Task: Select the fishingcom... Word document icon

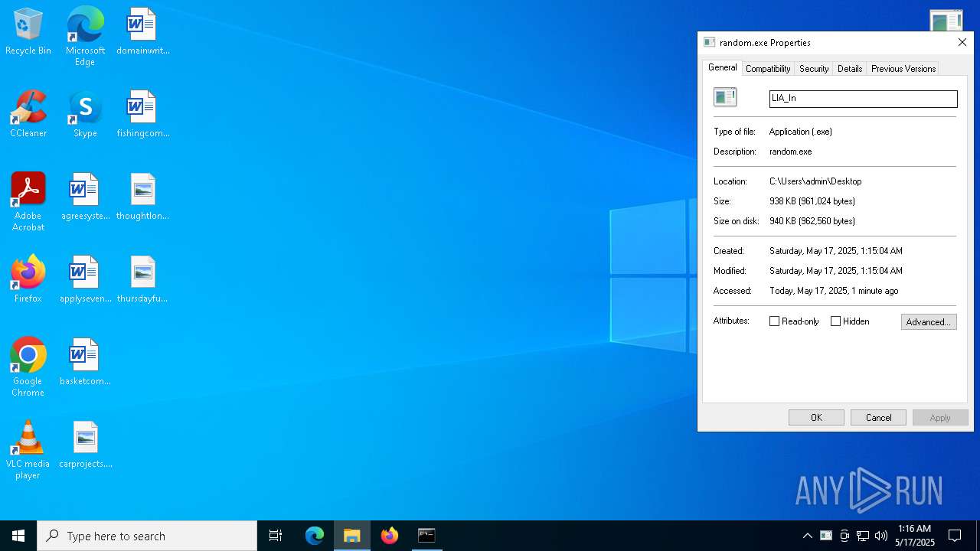Action: [142, 115]
